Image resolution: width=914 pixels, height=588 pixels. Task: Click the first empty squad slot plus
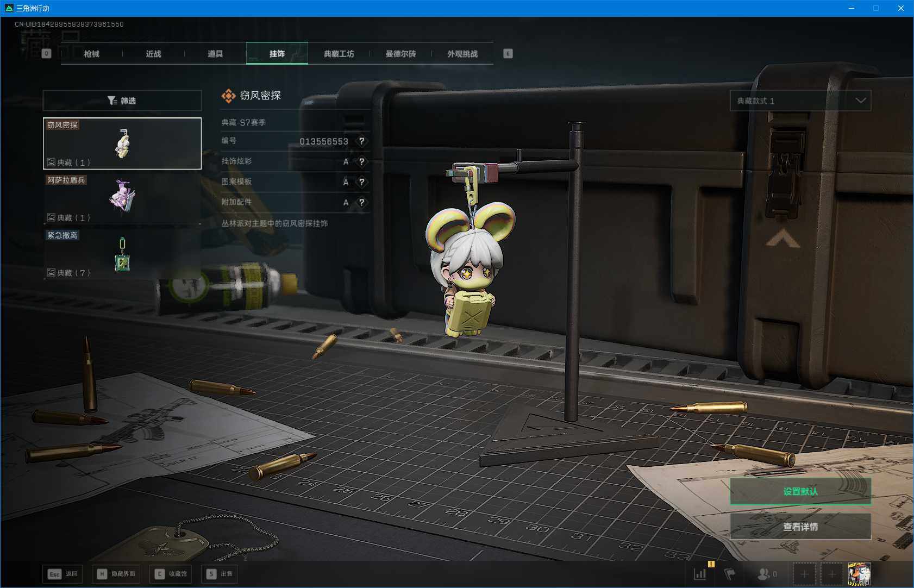click(x=804, y=574)
